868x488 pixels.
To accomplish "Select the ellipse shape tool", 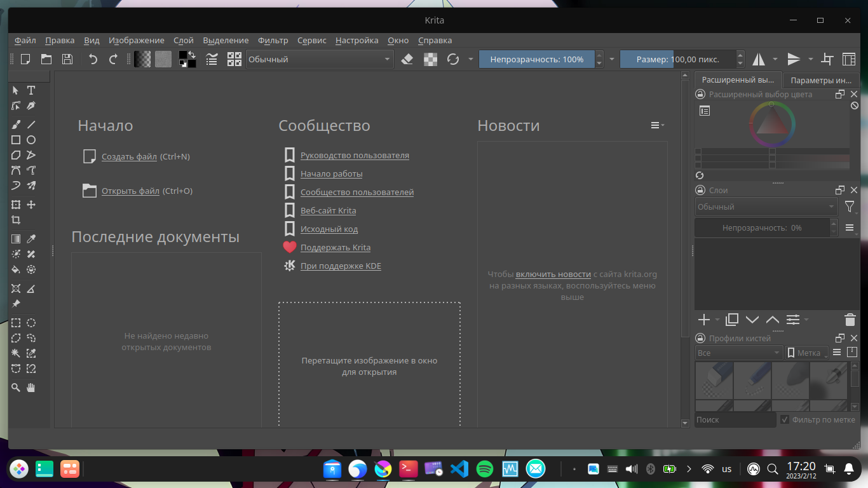I will [31, 140].
